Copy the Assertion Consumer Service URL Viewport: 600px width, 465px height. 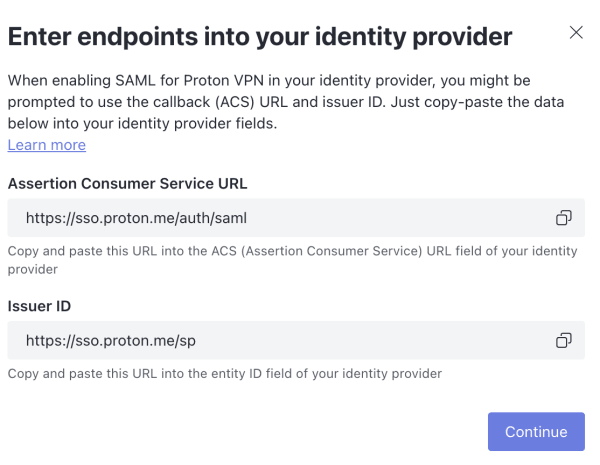click(564, 218)
